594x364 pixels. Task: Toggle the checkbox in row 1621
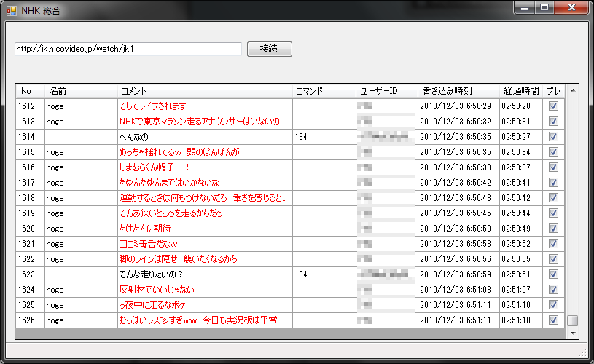point(553,244)
